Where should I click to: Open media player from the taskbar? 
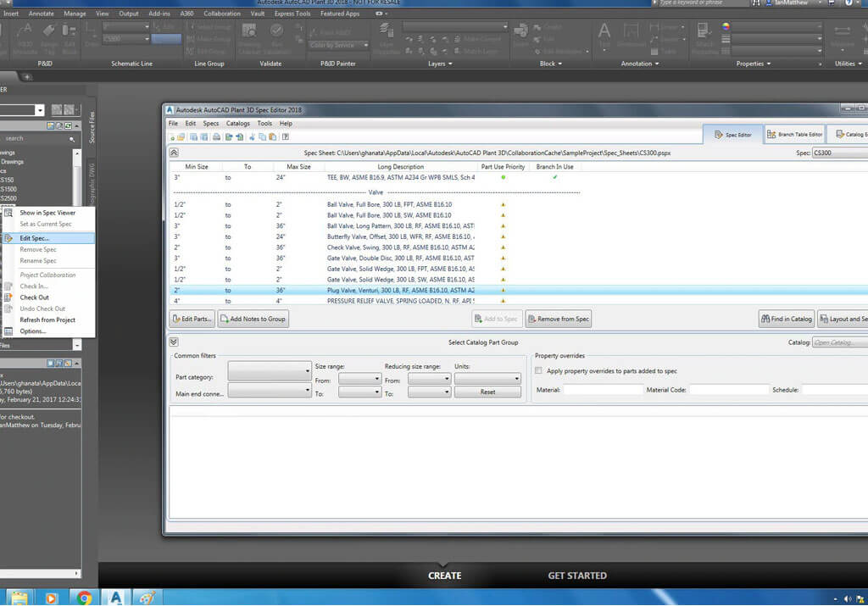tap(51, 598)
